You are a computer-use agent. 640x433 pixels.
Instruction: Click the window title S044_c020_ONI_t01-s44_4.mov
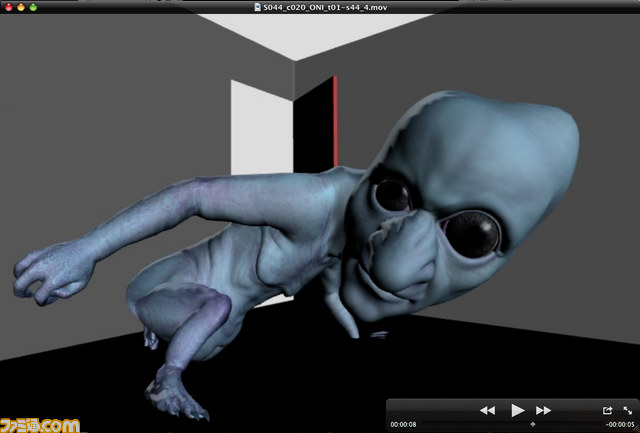point(325,7)
